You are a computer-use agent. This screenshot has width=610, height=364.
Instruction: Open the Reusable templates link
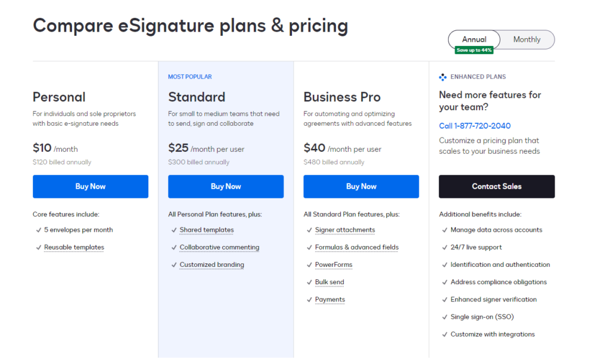coord(74,247)
